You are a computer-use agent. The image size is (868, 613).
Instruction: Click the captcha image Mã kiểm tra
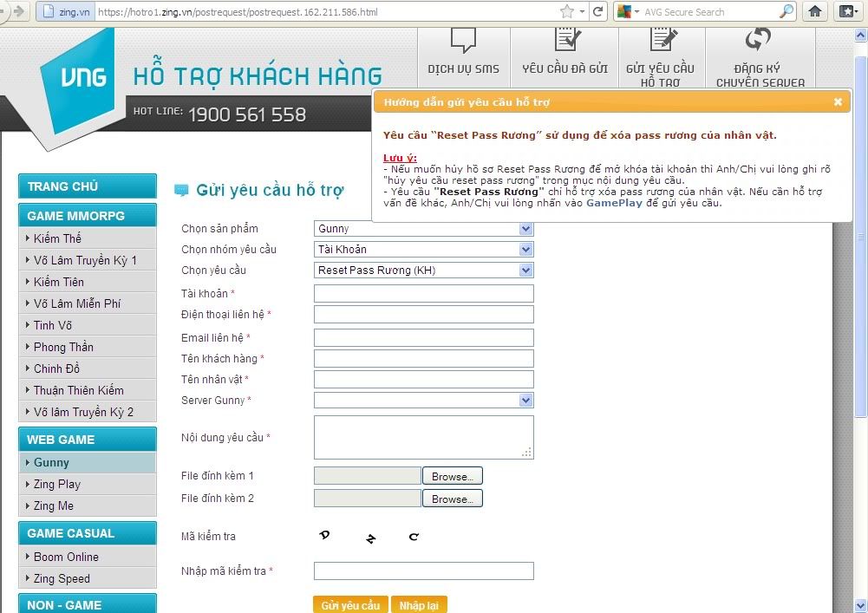tap(369, 537)
